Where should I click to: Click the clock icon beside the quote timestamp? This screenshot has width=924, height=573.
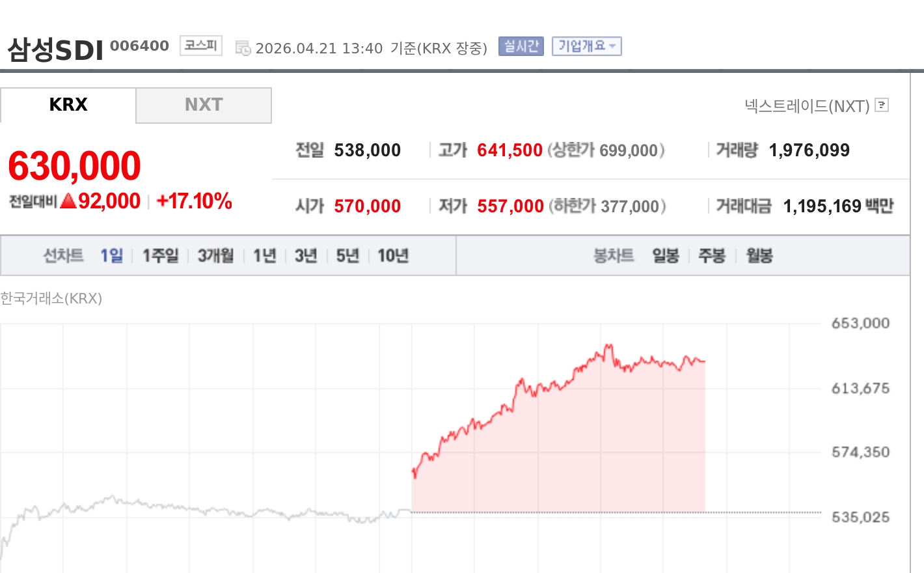[242, 48]
